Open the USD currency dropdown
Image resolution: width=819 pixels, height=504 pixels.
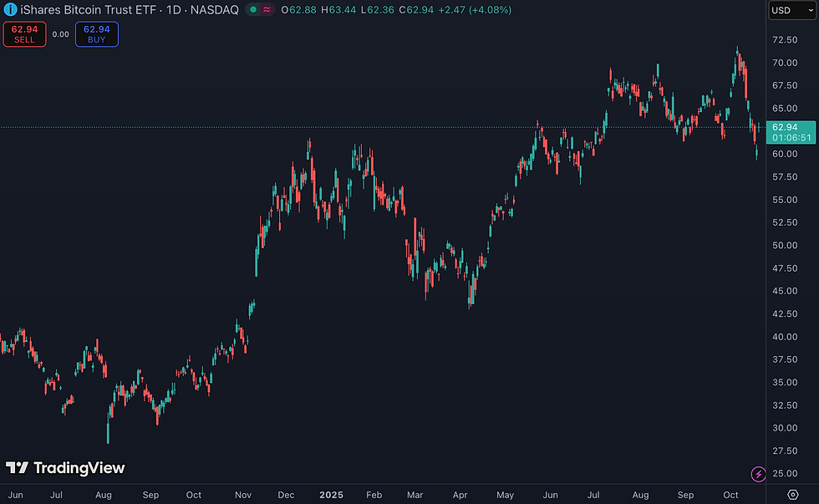click(x=792, y=10)
